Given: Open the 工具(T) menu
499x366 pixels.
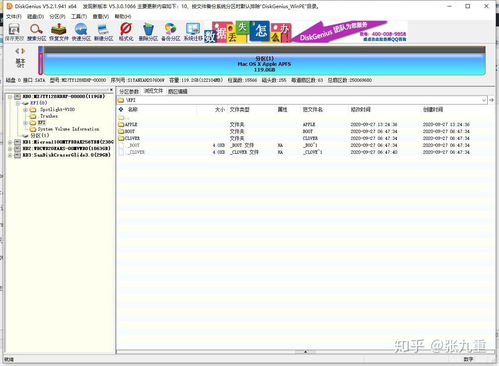Looking at the screenshot, I should 79,16.
